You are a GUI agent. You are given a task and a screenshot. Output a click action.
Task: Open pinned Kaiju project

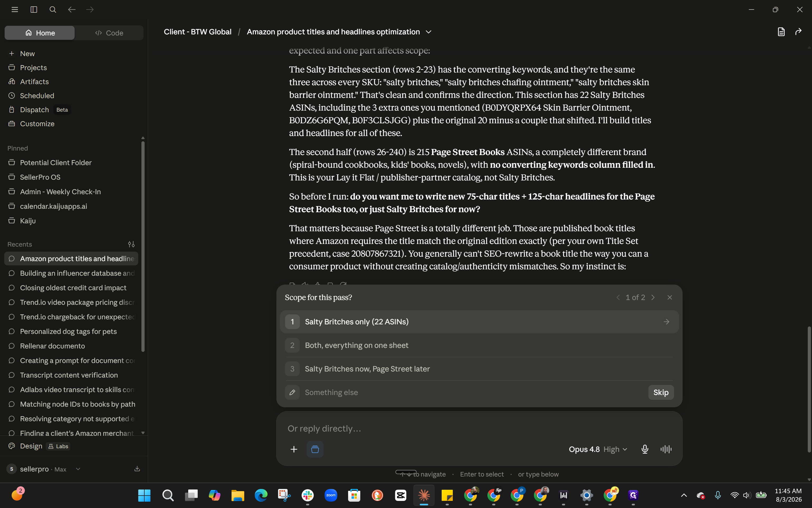[71, 221]
